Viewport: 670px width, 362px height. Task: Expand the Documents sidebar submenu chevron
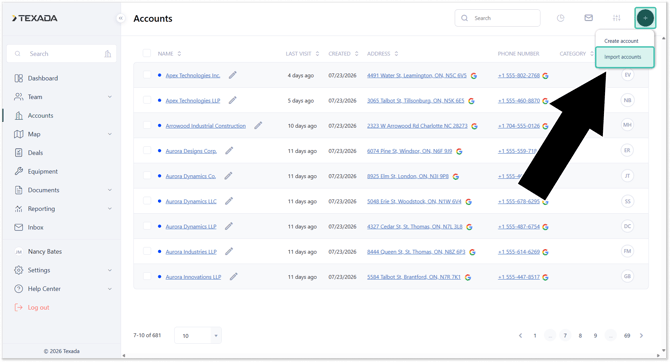pyautogui.click(x=110, y=190)
